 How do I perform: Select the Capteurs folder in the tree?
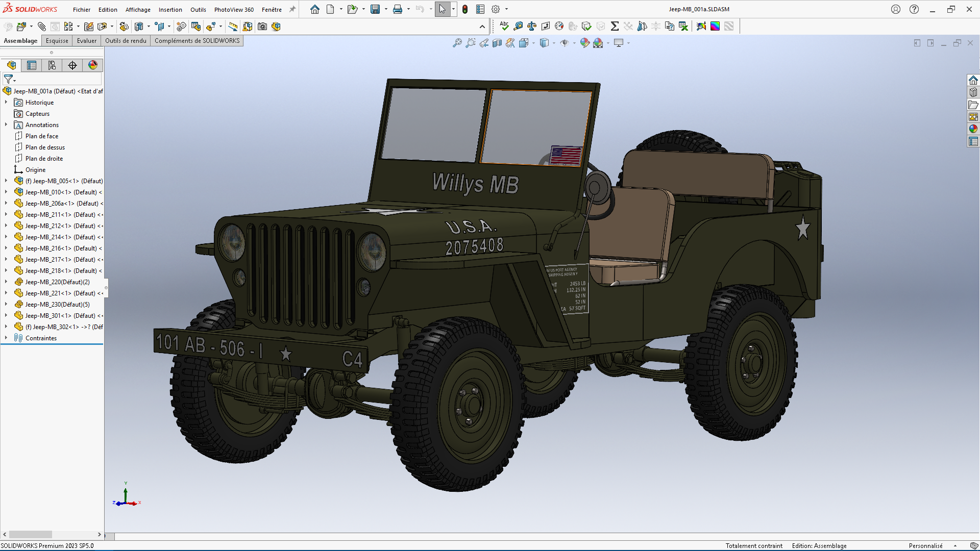click(x=37, y=114)
